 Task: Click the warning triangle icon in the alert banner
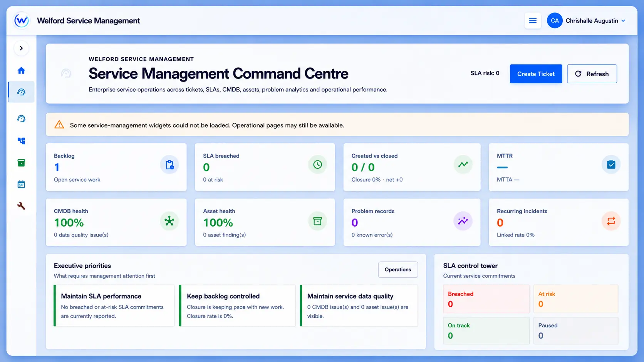pos(59,125)
